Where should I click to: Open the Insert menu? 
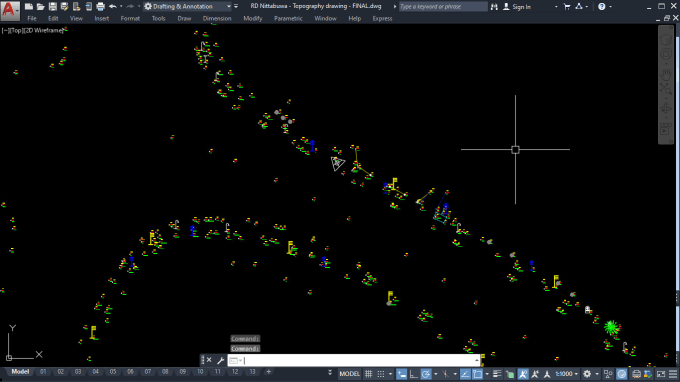tap(102, 19)
